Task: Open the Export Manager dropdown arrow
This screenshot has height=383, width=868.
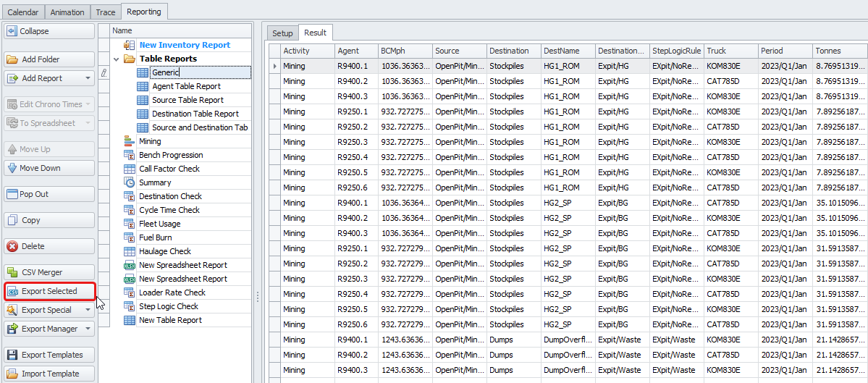Action: tap(88, 329)
